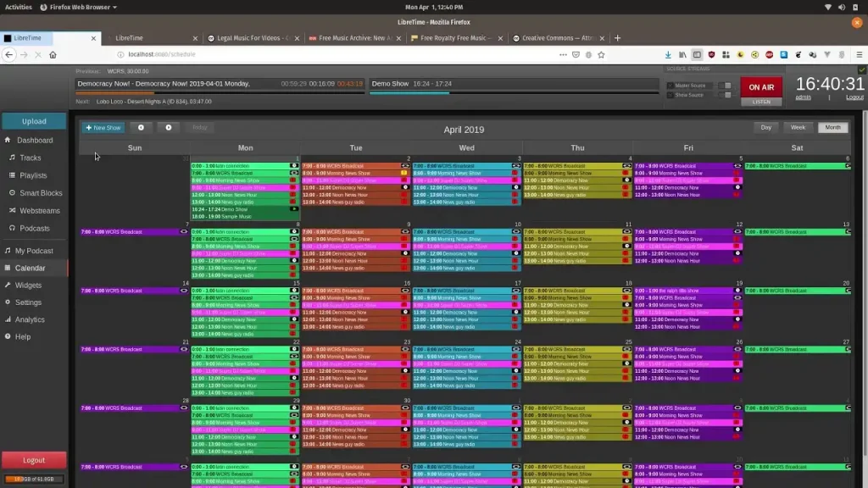Tick the Master Source checkbox
The image size is (868, 488).
pyautogui.click(x=669, y=86)
